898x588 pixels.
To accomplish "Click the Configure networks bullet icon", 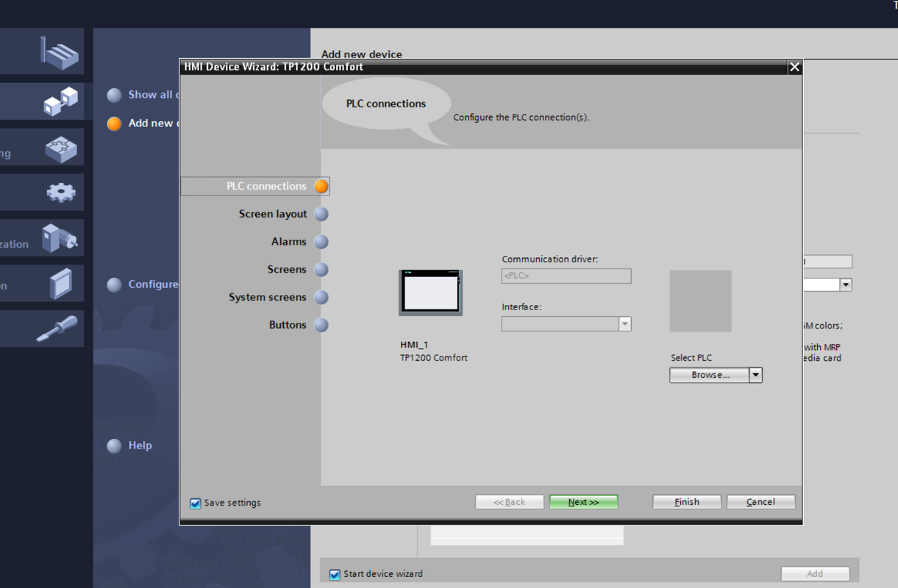I will [114, 285].
